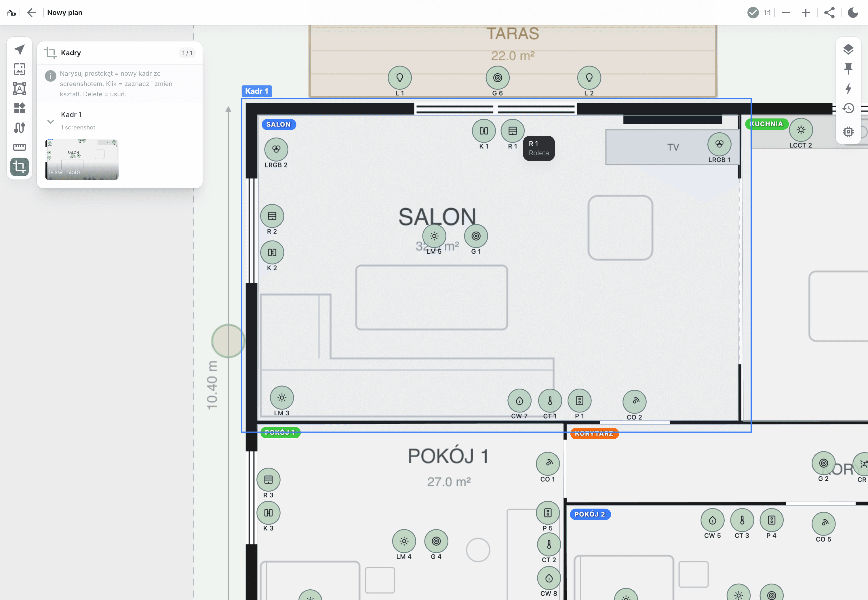The image size is (868, 600).
Task: Open the app logo menu top-left
Action: click(11, 12)
